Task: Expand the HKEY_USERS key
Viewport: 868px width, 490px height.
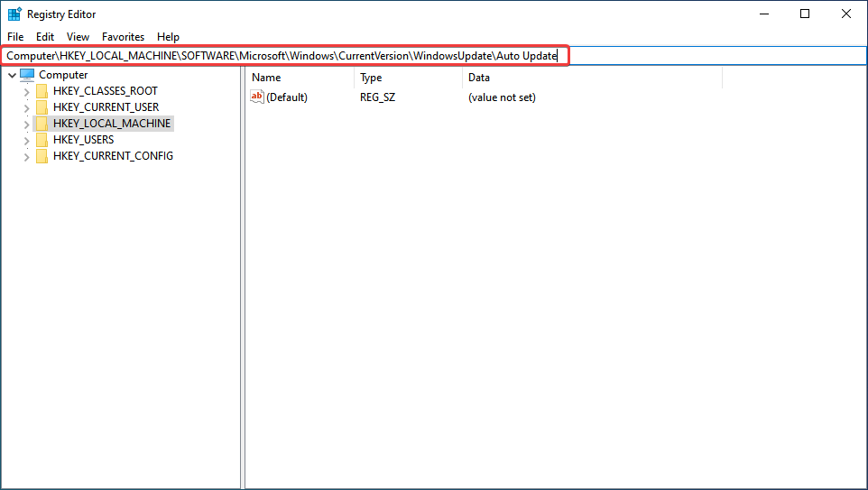Action: pyautogui.click(x=26, y=140)
